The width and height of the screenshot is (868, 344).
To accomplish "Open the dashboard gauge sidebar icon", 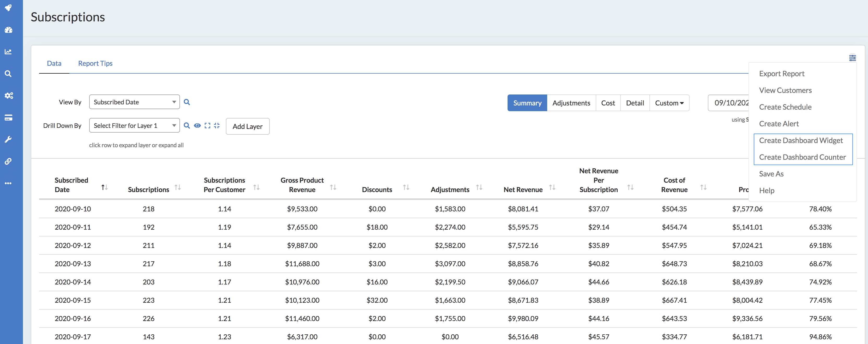I will pos(8,30).
